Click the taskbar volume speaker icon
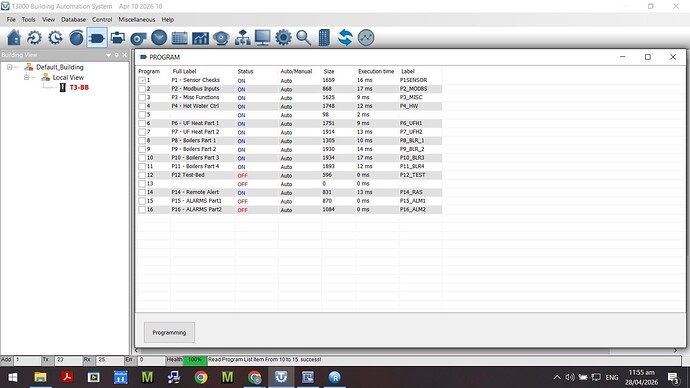 pos(570,377)
